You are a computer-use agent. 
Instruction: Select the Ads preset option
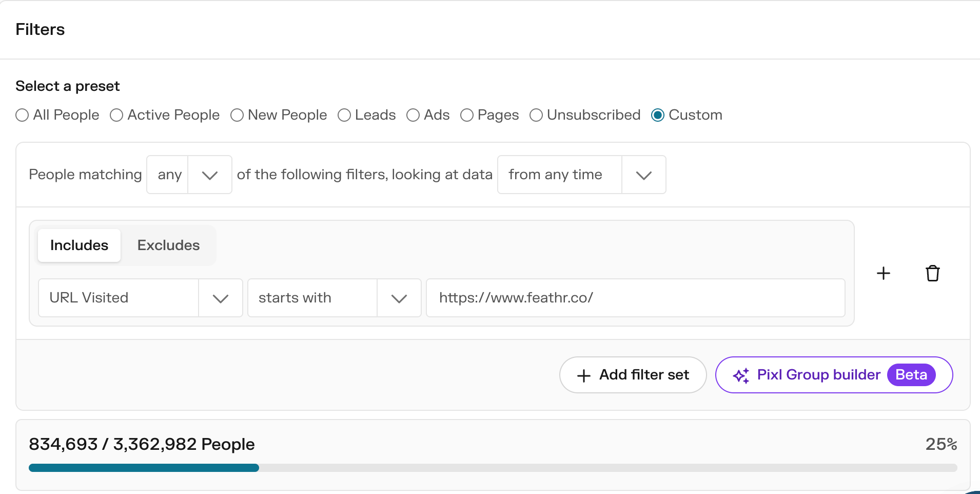click(x=413, y=115)
